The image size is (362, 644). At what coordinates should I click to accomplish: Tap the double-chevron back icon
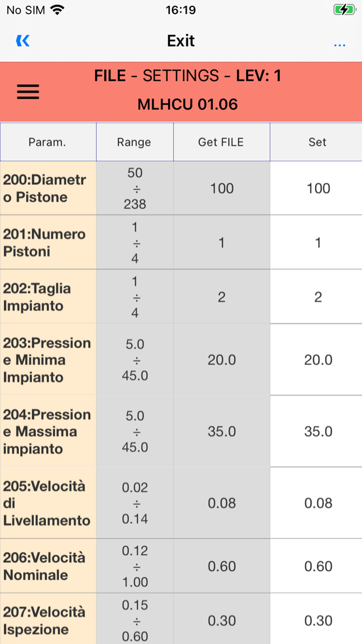[x=23, y=41]
